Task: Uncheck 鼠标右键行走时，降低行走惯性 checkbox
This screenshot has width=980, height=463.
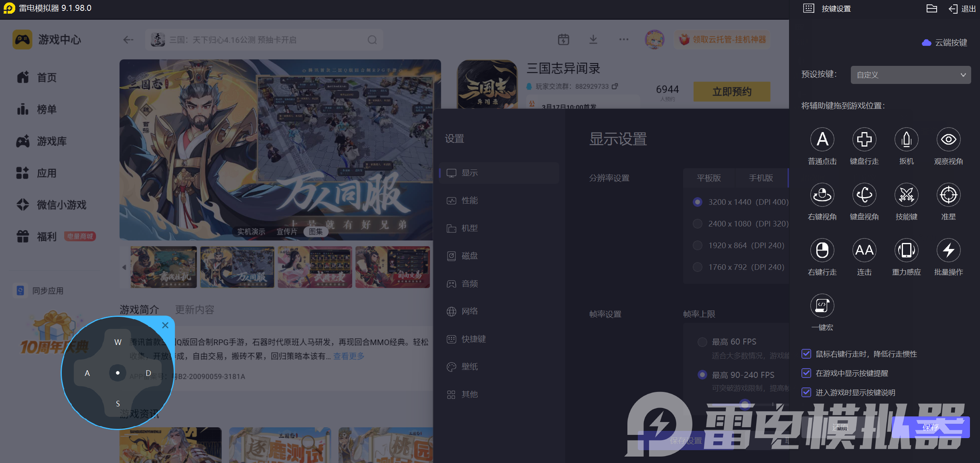Action: click(x=806, y=354)
